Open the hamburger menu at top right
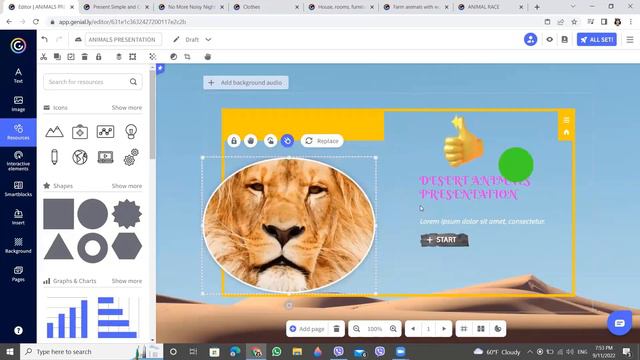Image resolution: width=640 pixels, height=360 pixels. (630, 40)
